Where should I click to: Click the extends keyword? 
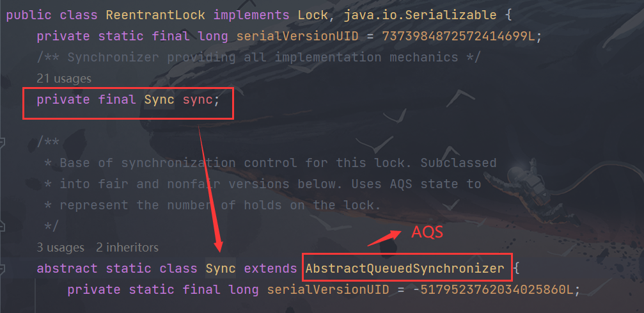(271, 269)
